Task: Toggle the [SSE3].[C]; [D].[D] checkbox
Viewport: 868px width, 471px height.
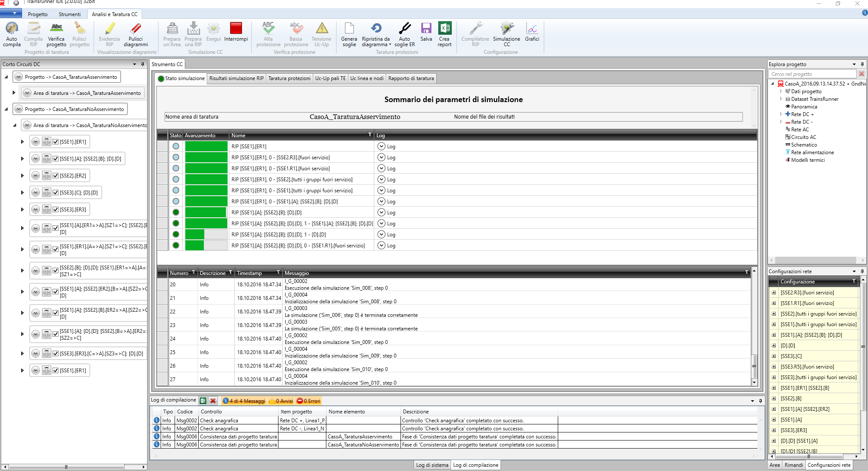Action: pyautogui.click(x=56, y=192)
